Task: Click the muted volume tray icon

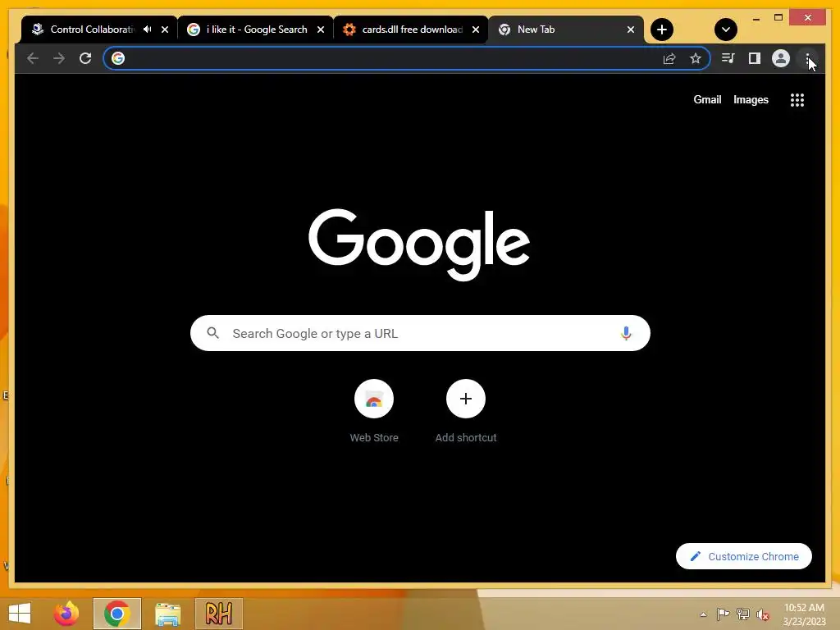Action: 762,614
